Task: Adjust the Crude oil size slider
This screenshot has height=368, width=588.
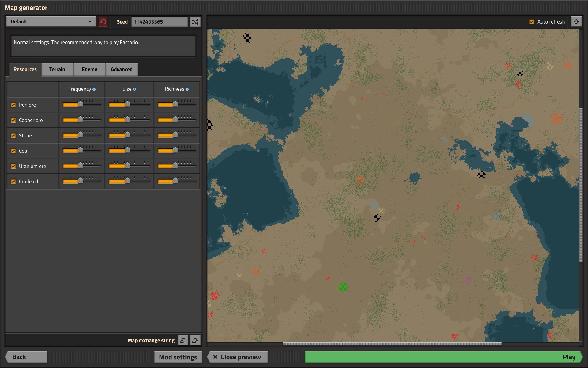Action: point(129,181)
